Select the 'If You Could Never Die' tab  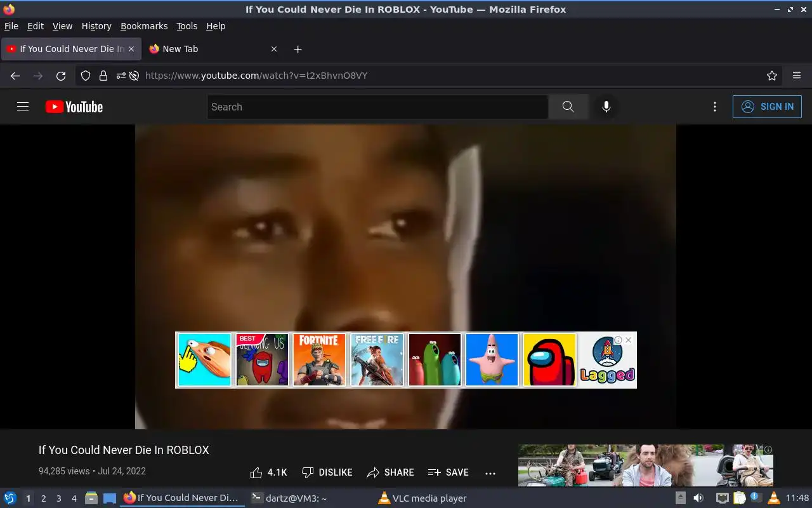click(x=71, y=49)
